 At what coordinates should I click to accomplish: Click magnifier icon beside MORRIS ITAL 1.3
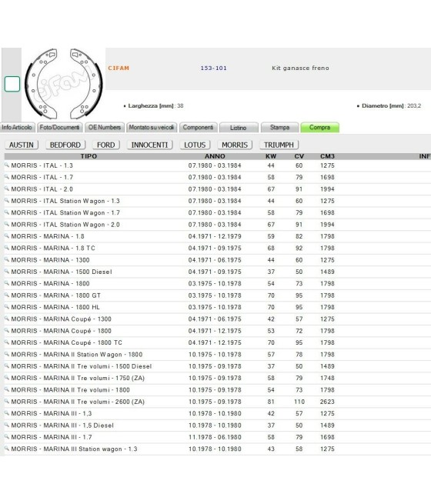(x=7, y=165)
